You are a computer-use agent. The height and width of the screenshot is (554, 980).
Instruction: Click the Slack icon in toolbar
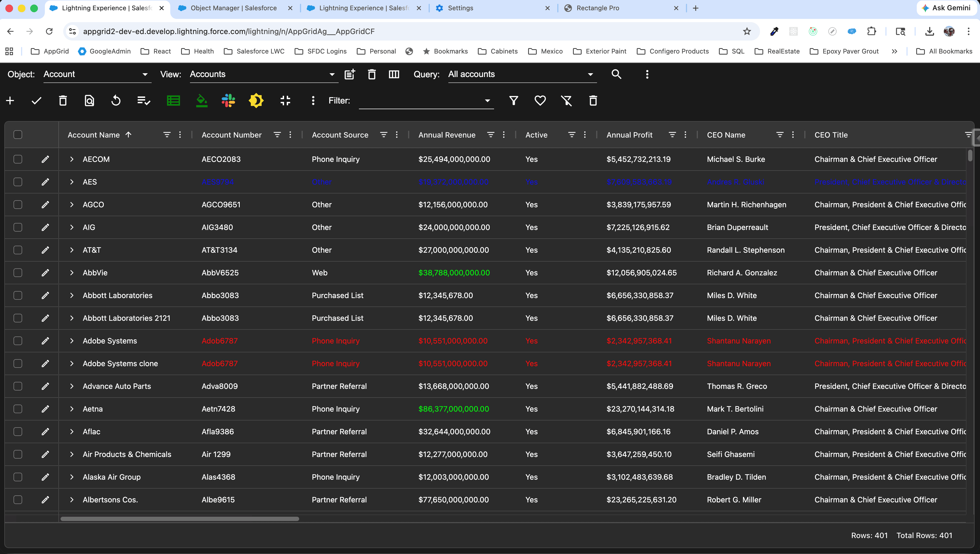pyautogui.click(x=228, y=101)
